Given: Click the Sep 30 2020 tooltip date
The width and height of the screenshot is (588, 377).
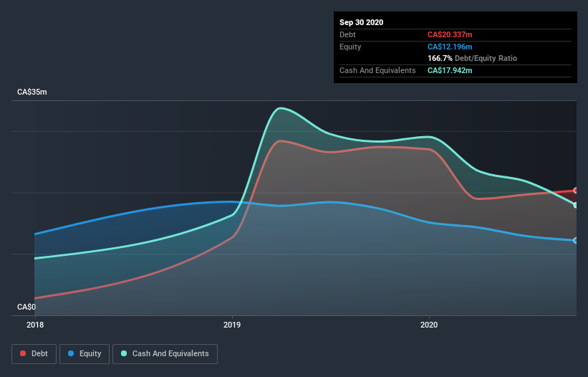Looking at the screenshot, I should (x=361, y=22).
